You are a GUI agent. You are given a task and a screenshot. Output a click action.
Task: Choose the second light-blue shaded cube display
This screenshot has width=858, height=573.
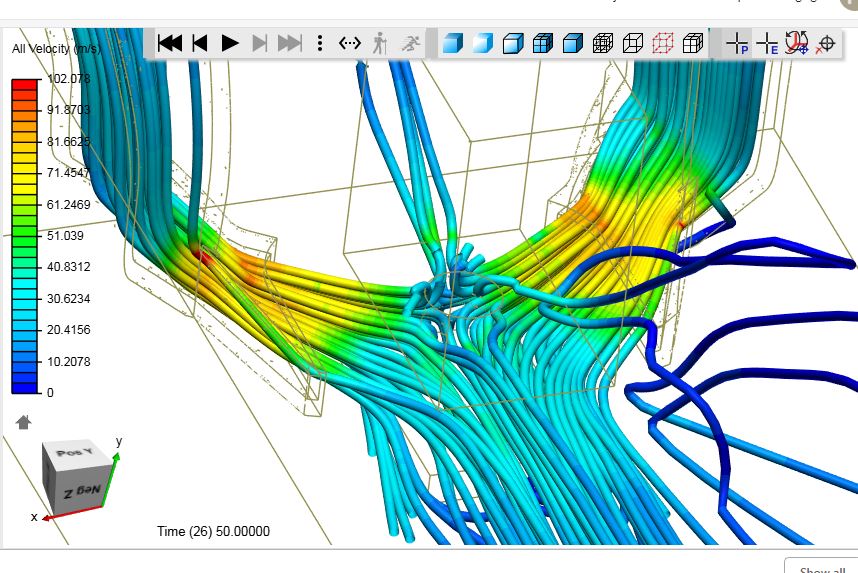(483, 43)
